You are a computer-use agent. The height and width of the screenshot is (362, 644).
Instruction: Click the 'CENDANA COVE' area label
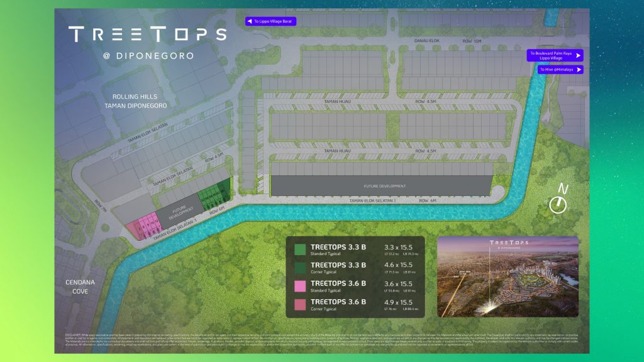point(80,287)
